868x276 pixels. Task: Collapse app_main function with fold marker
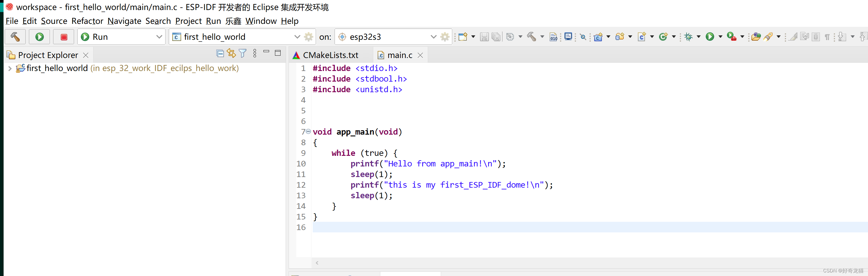[x=308, y=132]
